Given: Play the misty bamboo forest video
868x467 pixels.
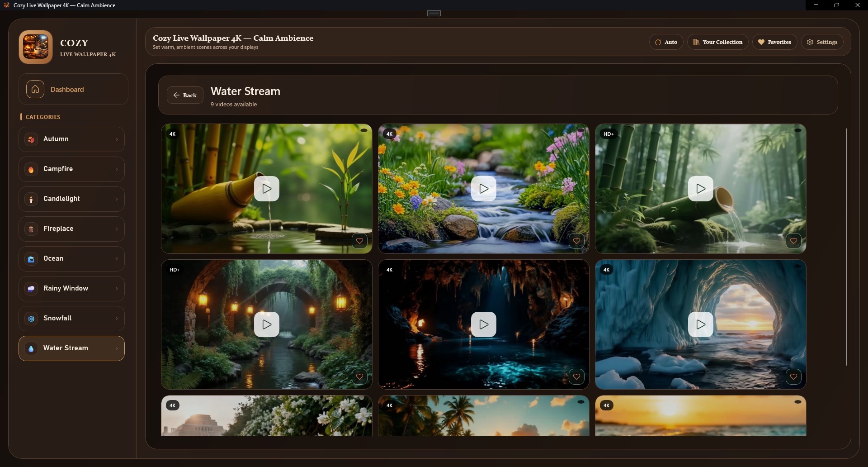Looking at the screenshot, I should [x=701, y=189].
